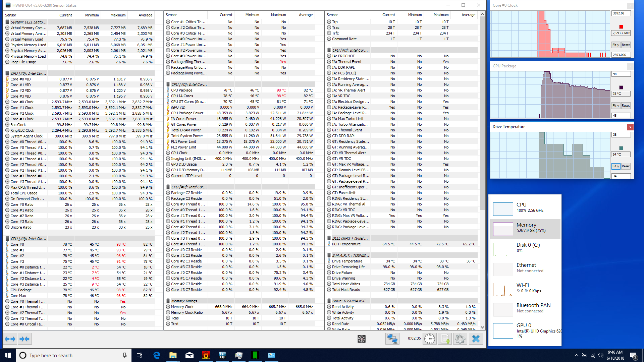Click the collapse columns arrows icon

click(24, 339)
